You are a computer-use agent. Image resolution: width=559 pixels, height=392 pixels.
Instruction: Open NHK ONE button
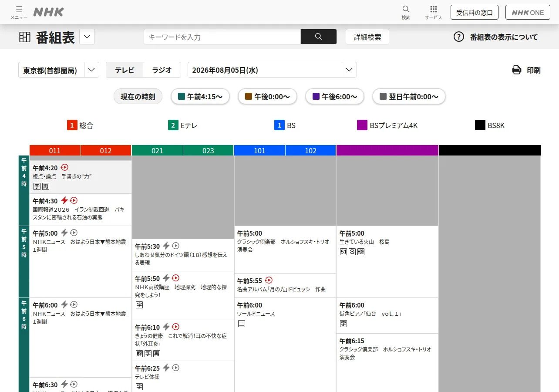528,12
